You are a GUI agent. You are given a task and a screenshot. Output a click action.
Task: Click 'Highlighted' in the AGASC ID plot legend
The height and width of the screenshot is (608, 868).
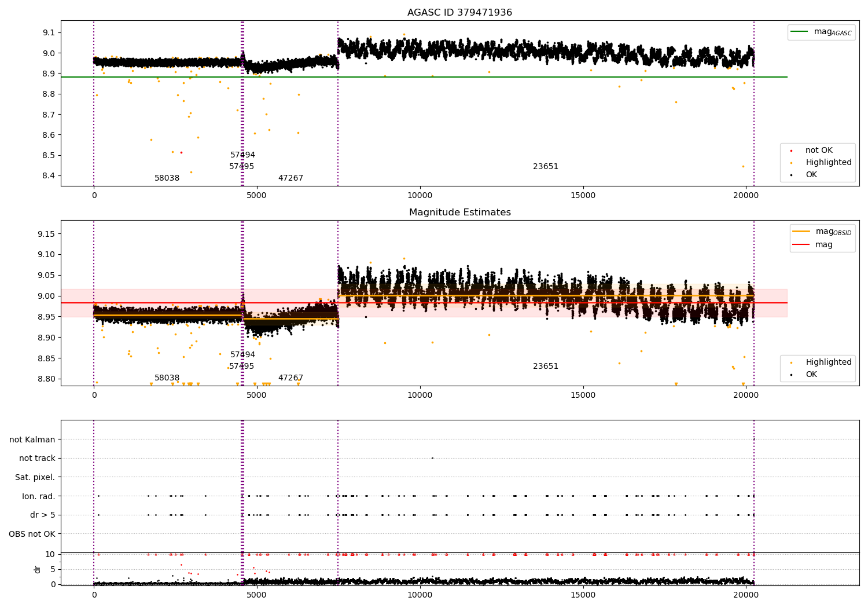(828, 163)
